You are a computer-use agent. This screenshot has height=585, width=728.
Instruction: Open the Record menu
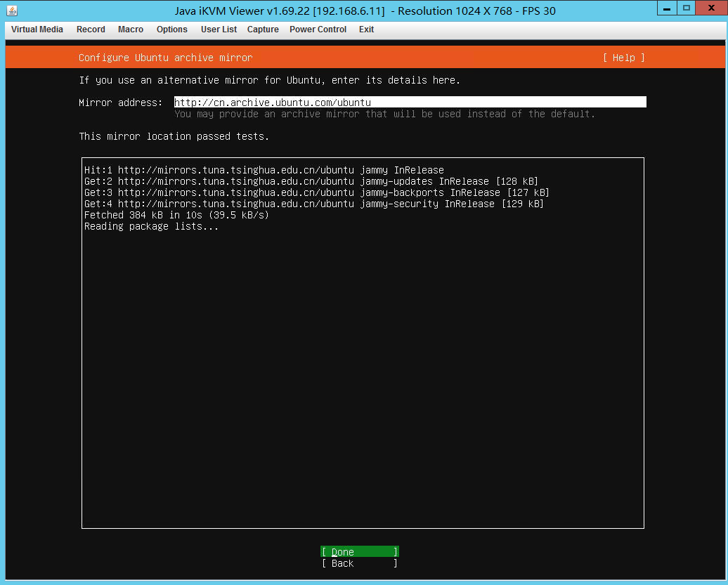coord(91,29)
